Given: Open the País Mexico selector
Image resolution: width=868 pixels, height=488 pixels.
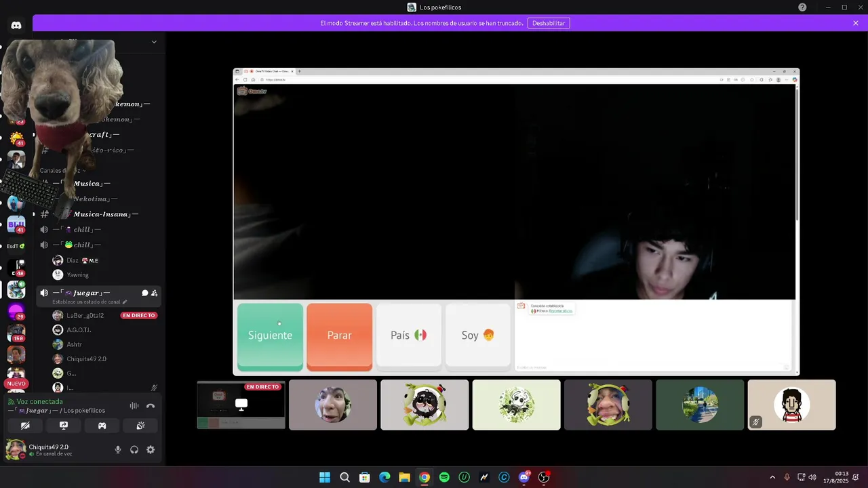Looking at the screenshot, I should click(x=409, y=335).
